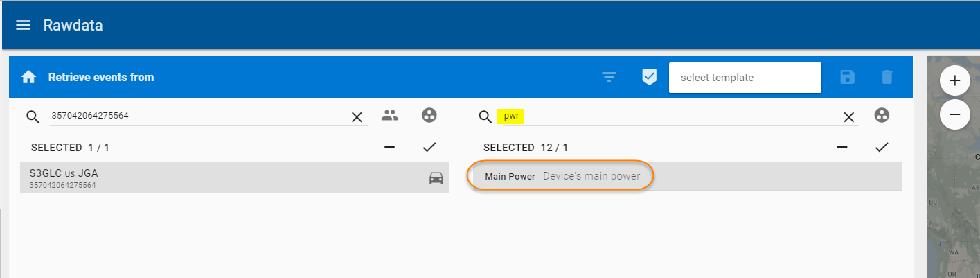This screenshot has height=278, width=980.
Task: Clear the vehicle search text
Action: tap(357, 117)
